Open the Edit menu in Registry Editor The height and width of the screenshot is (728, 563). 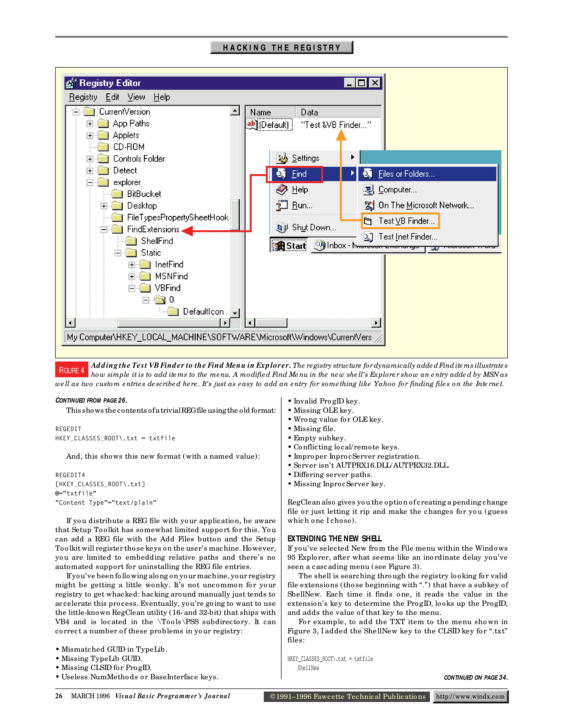coord(112,97)
